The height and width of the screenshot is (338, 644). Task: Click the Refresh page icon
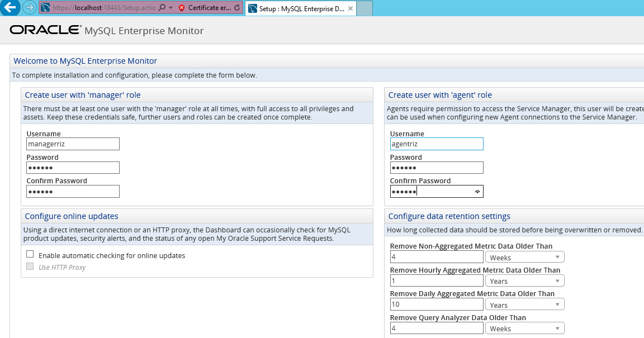click(237, 8)
